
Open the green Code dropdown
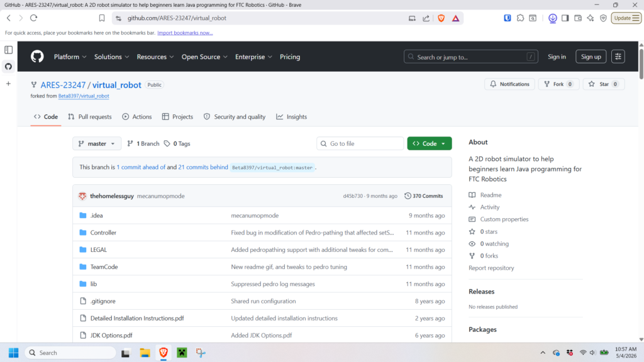click(x=429, y=144)
